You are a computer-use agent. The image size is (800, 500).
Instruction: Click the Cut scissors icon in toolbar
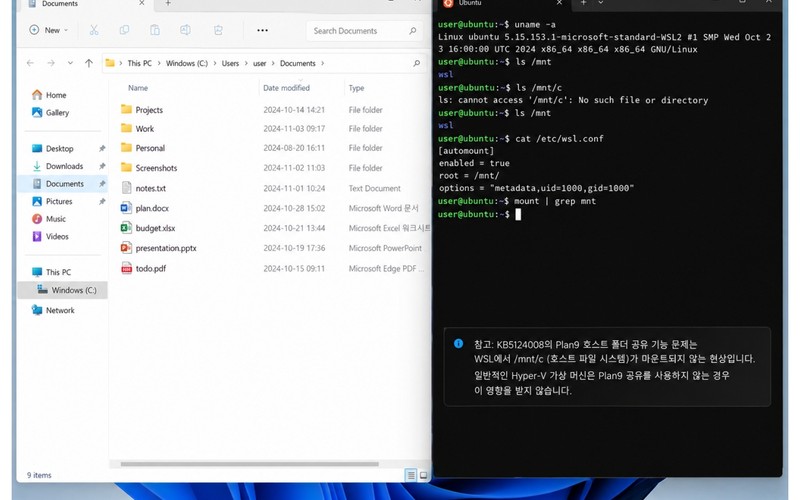pyautogui.click(x=94, y=31)
